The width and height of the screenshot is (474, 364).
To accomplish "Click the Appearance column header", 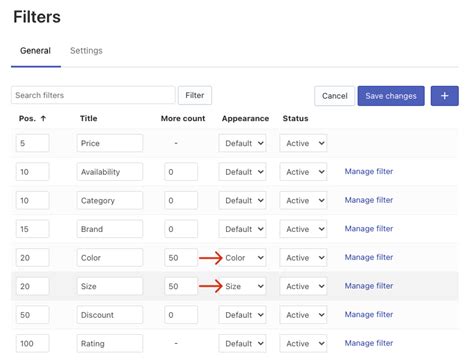I will [x=245, y=118].
